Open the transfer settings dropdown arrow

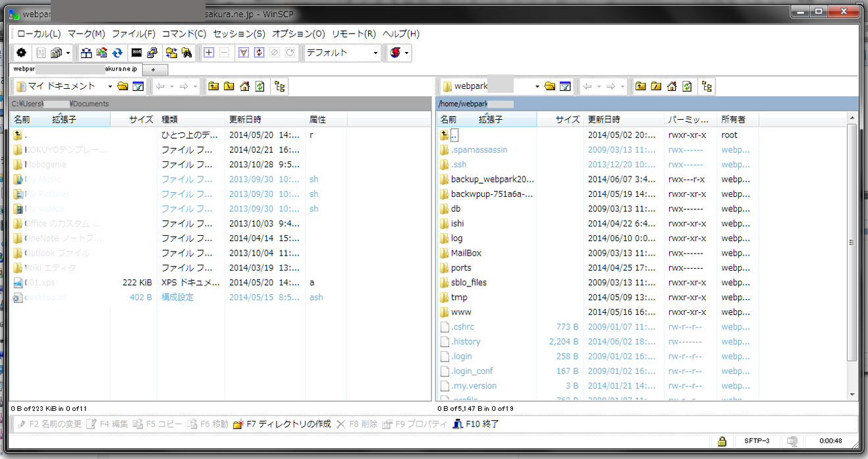click(68, 53)
